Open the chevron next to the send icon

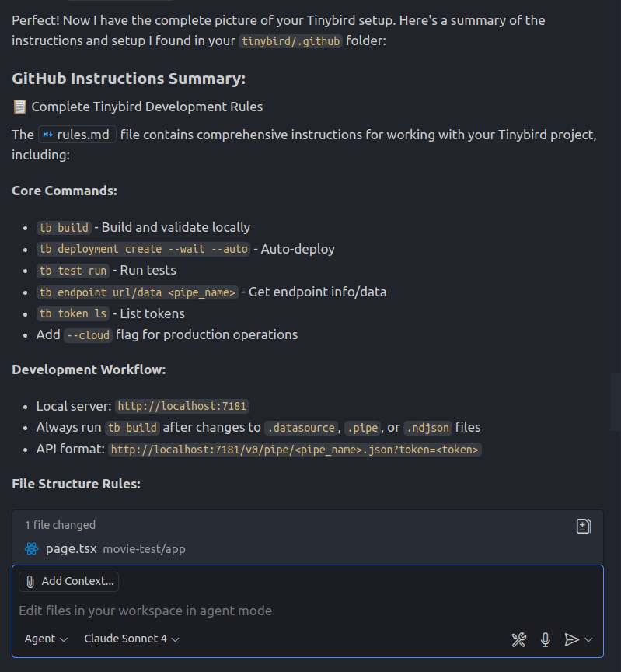point(588,639)
